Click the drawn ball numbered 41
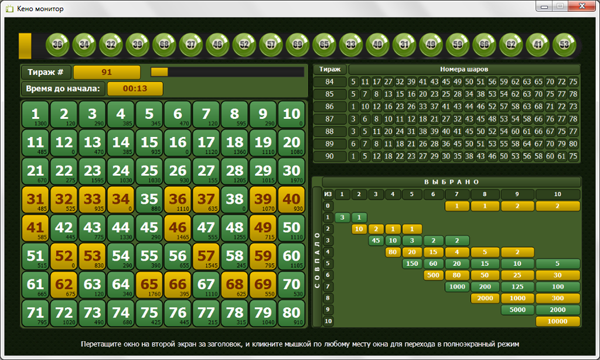Image resolution: width=600 pixels, height=360 pixels. click(x=538, y=45)
